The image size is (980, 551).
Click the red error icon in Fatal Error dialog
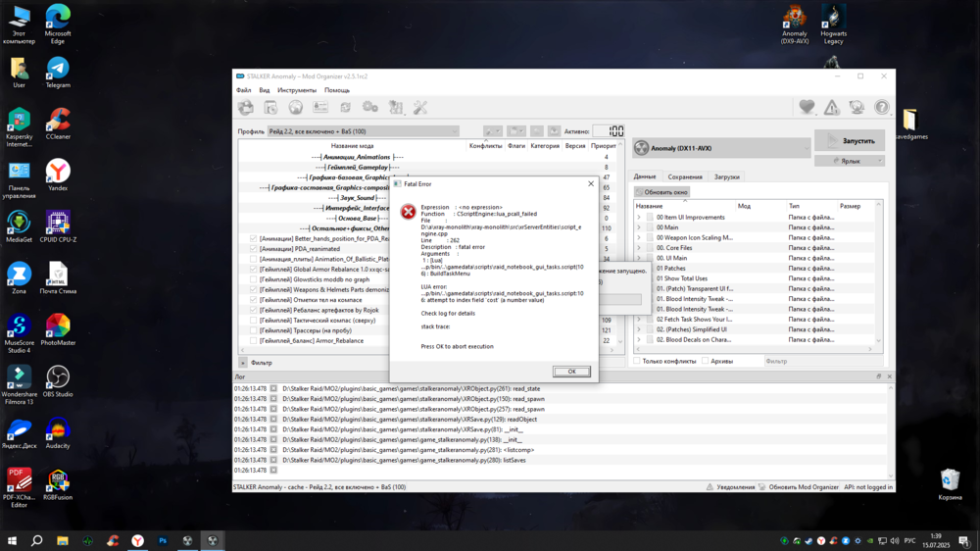click(408, 212)
